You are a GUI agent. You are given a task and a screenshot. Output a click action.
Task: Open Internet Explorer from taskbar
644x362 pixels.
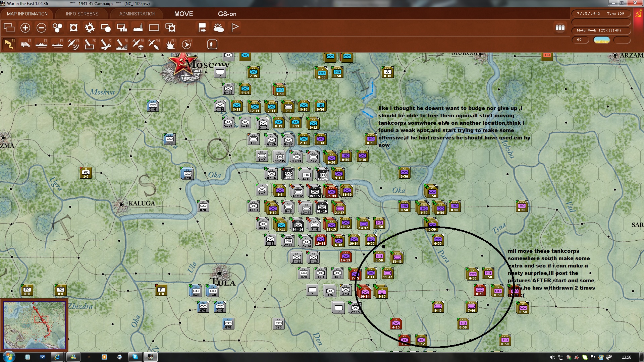point(57,357)
